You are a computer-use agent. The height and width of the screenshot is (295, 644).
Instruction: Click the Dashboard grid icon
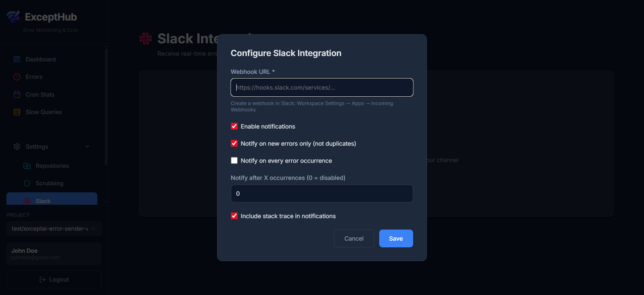17,59
